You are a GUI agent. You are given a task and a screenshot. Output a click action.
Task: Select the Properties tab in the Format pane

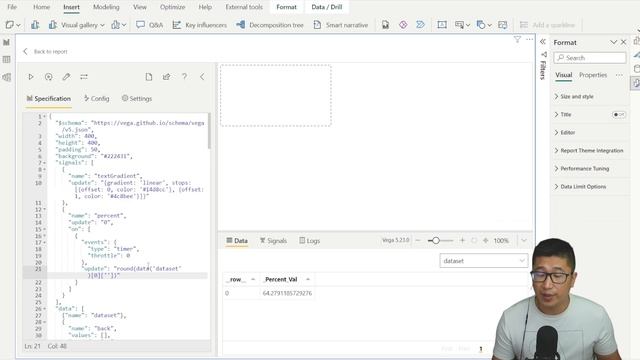coord(593,75)
